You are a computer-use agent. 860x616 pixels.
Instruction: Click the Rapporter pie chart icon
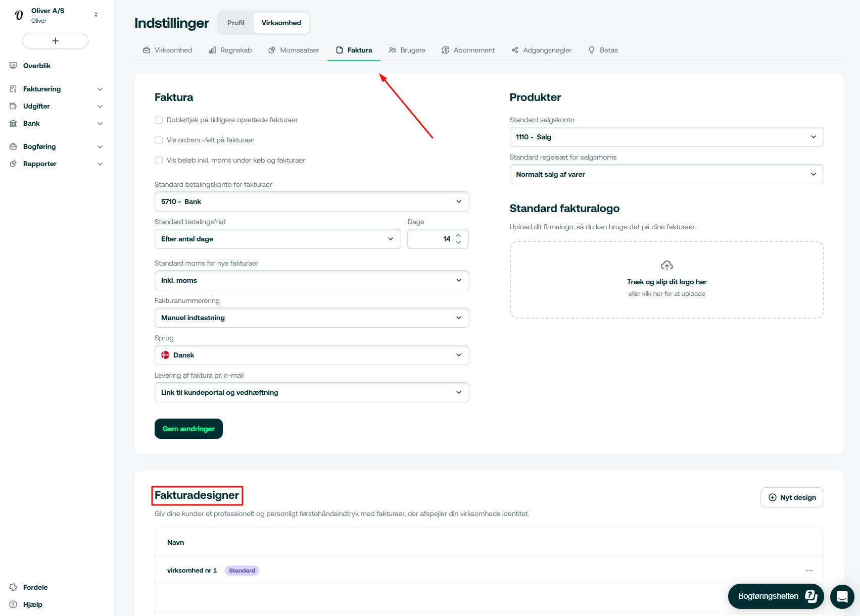click(x=13, y=164)
